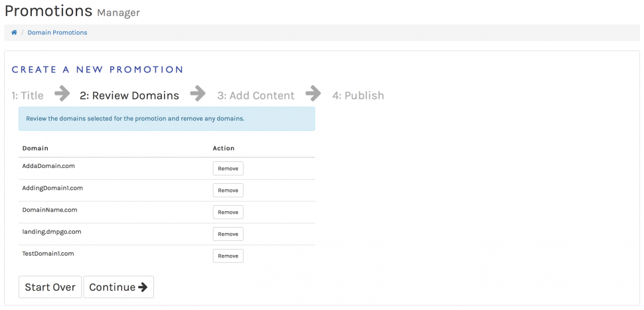Click the arrow icon after Review Domains step
This screenshot has width=644, height=310.
tap(198, 94)
